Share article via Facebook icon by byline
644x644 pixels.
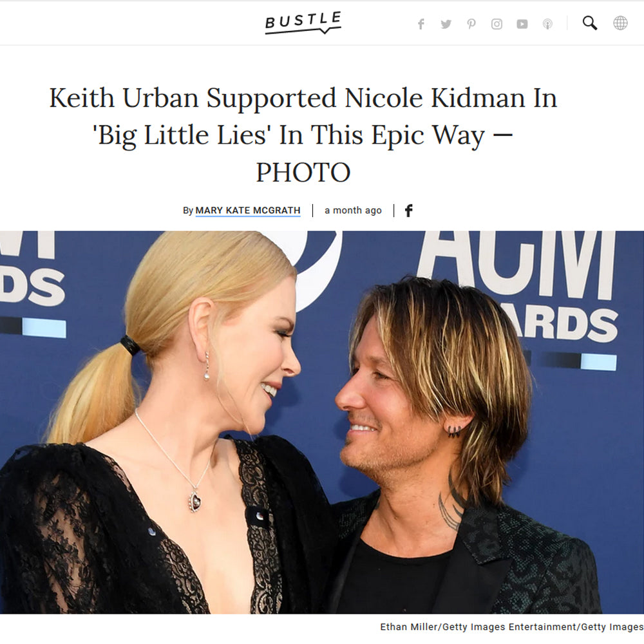(409, 211)
